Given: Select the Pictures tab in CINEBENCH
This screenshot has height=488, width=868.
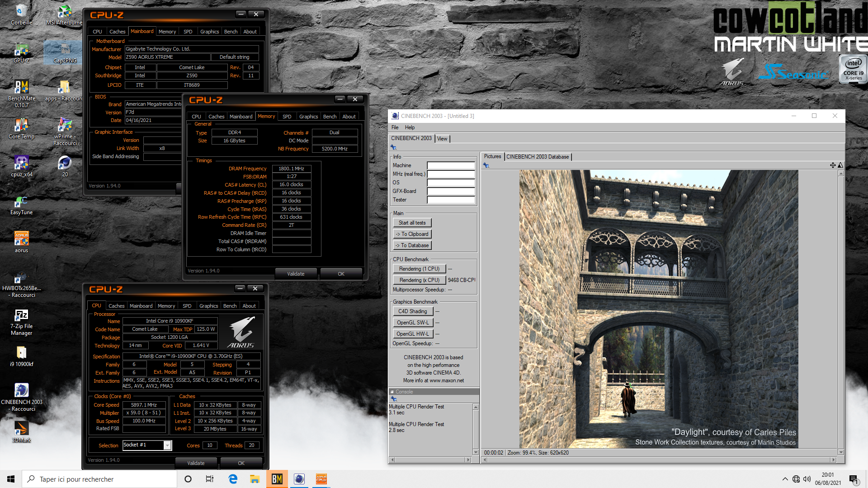Looking at the screenshot, I should (x=492, y=156).
